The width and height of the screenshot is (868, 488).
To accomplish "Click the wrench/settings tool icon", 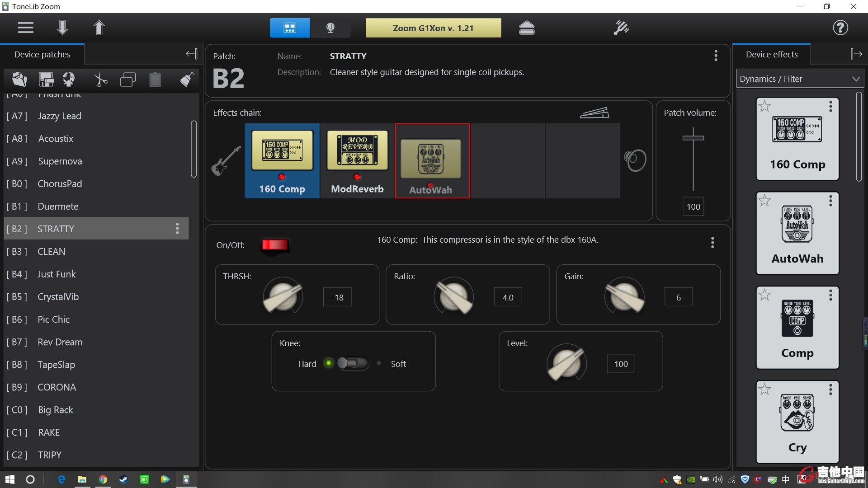I will tap(621, 28).
